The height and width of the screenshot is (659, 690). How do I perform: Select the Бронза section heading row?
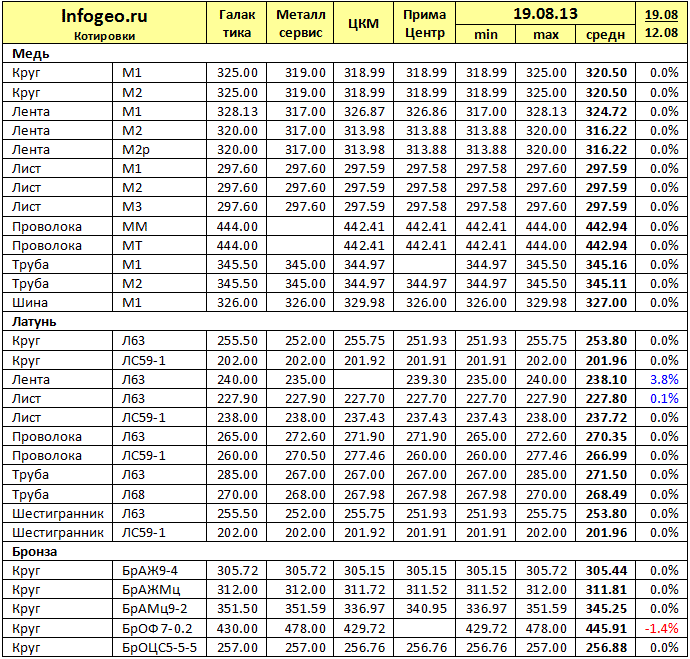(345, 552)
